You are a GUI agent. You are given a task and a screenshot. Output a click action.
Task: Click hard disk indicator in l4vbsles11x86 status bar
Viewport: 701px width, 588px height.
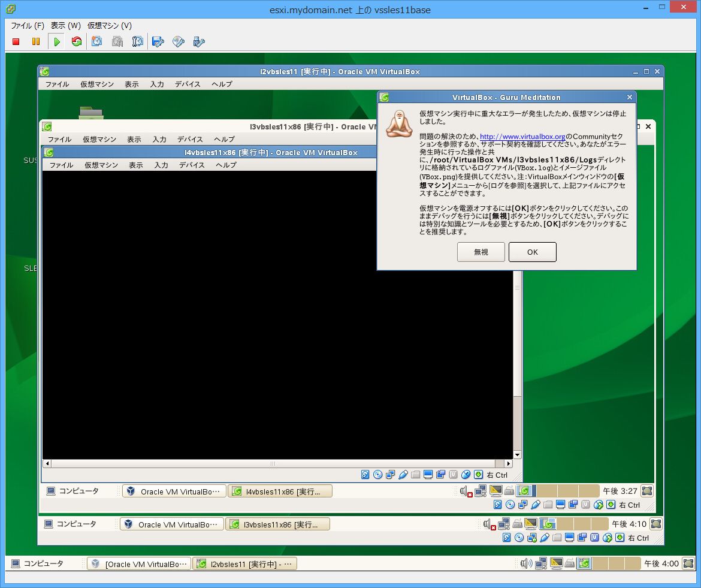point(365,475)
